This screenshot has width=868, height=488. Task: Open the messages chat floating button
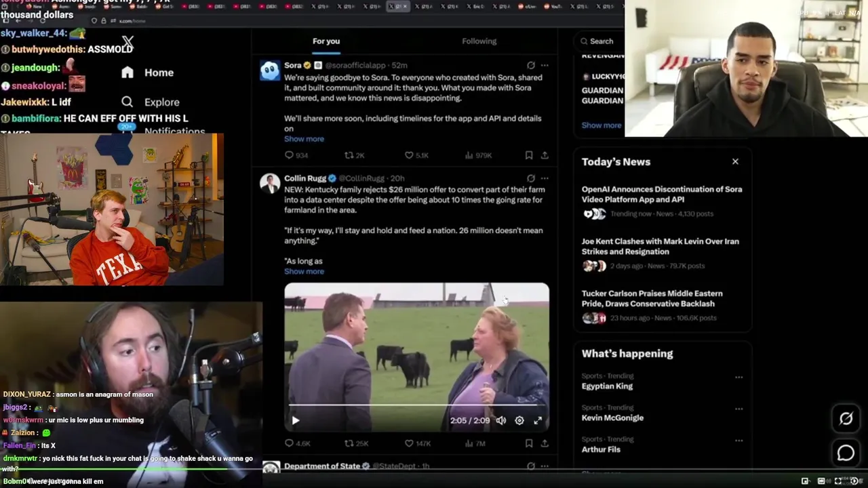coord(846,453)
